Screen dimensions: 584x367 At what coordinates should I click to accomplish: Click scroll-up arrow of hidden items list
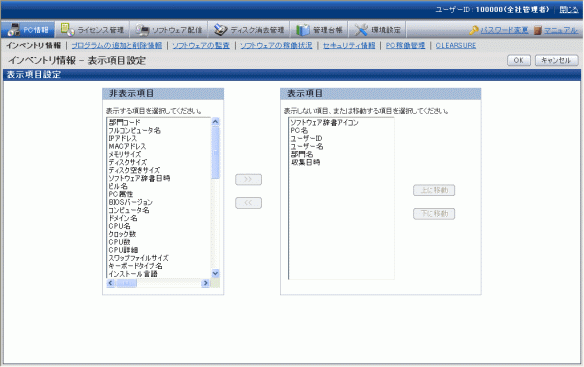[215, 122]
